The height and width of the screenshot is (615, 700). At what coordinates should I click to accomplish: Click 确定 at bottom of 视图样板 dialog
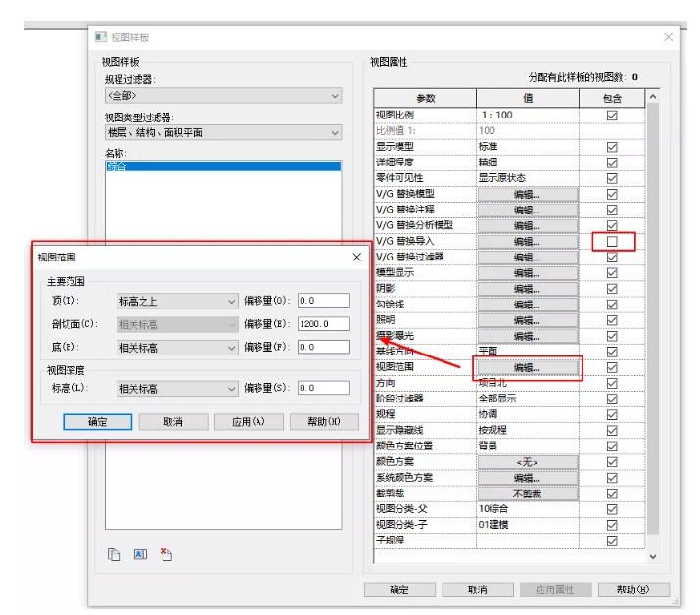pos(399,590)
